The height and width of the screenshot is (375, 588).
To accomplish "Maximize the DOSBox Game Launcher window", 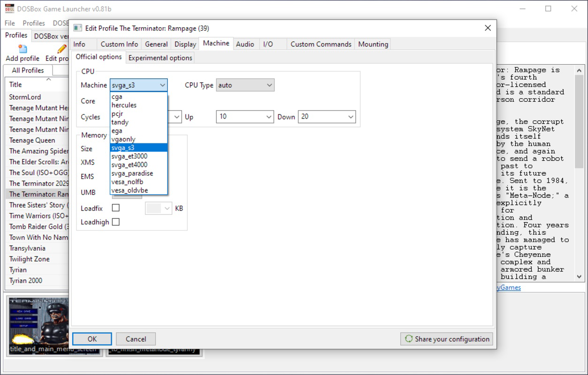I will pyautogui.click(x=548, y=8).
